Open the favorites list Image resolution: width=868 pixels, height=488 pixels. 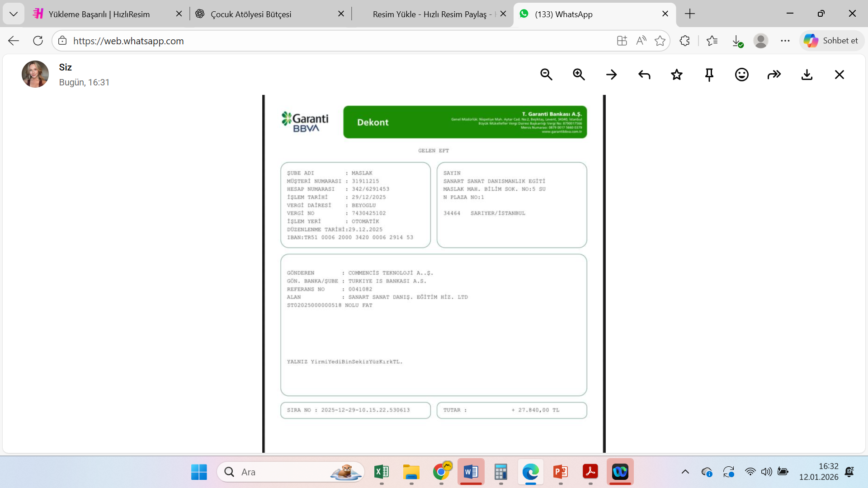point(712,41)
